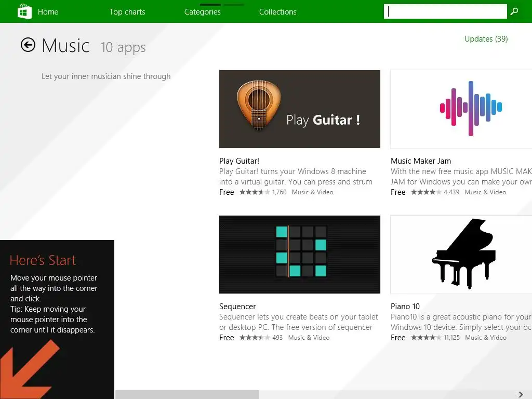Click Music & Video label under Sequencer
Image resolution: width=532 pixels, height=399 pixels.
tap(309, 338)
